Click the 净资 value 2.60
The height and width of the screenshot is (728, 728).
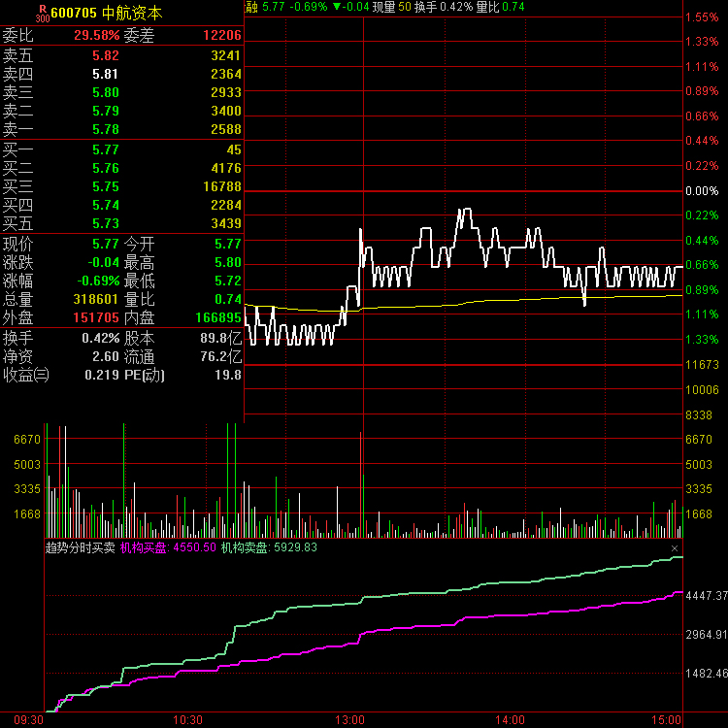(x=106, y=356)
